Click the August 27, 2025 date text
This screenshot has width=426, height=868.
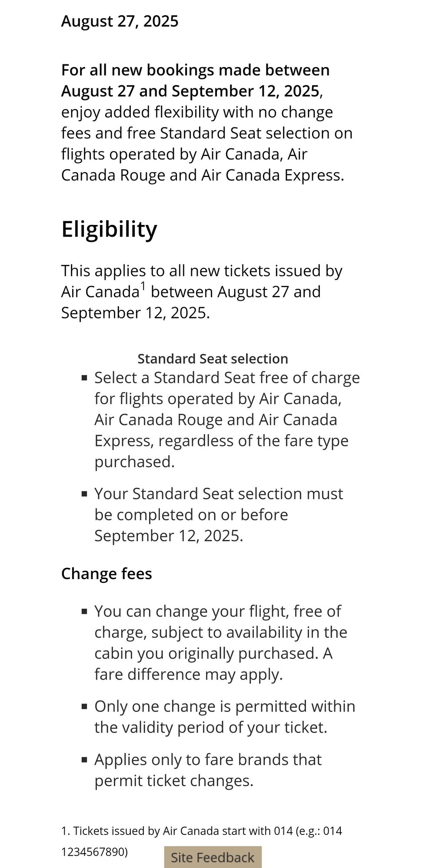click(x=120, y=20)
